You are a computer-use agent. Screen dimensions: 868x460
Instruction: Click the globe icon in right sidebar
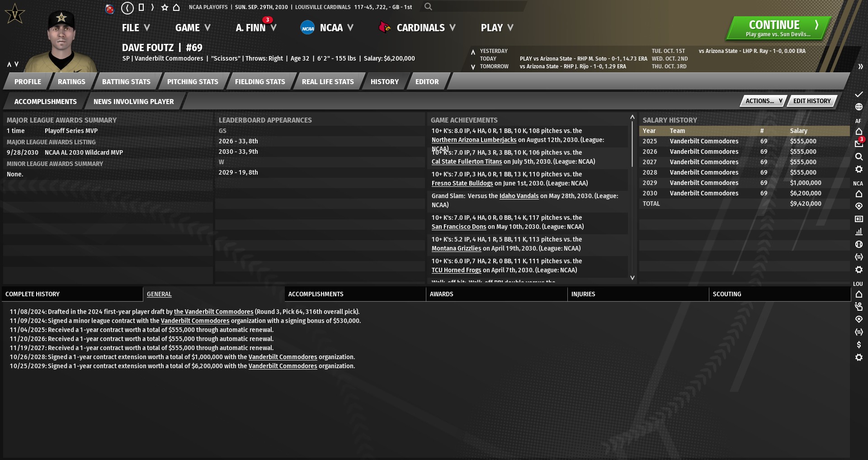pos(859,107)
